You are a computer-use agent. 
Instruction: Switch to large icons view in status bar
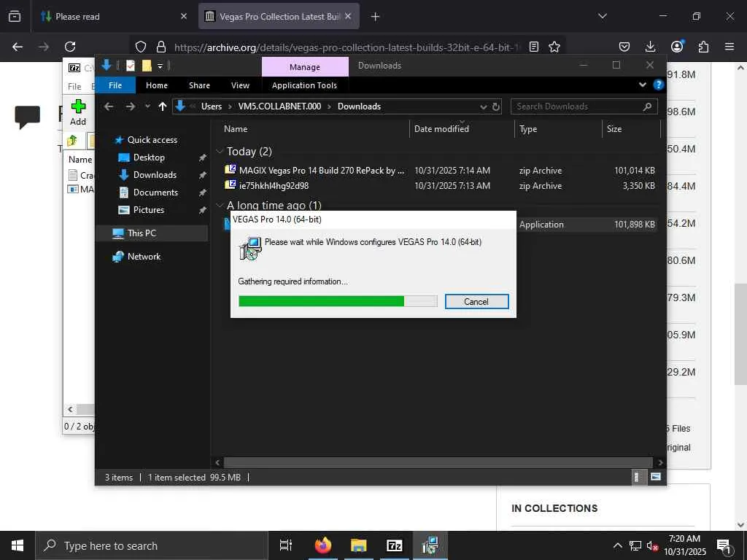pyautogui.click(x=656, y=477)
